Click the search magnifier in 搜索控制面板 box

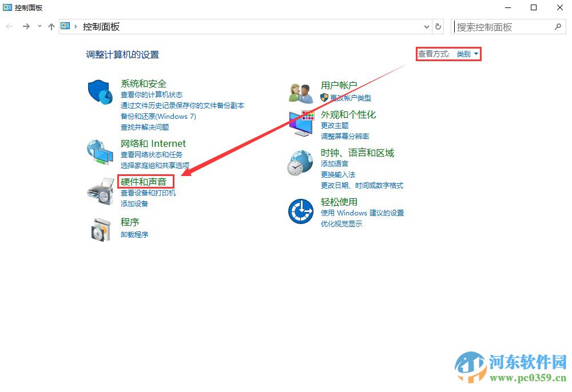click(x=558, y=26)
